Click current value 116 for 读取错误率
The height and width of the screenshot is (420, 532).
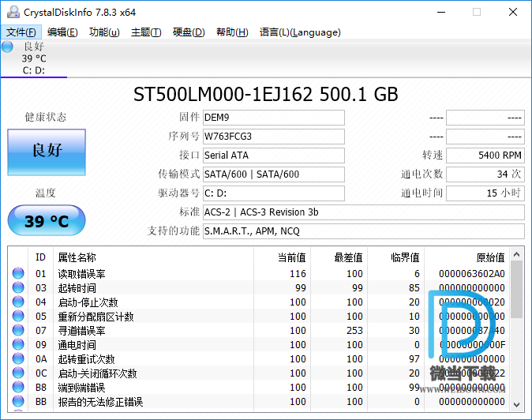coord(298,274)
